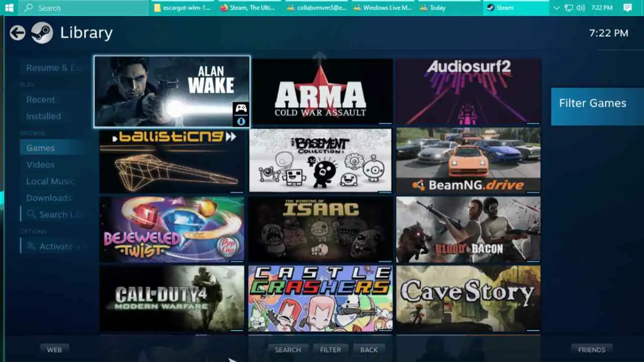Select the Cave Story game tile
Screen dimensions: 644x362
point(468,298)
